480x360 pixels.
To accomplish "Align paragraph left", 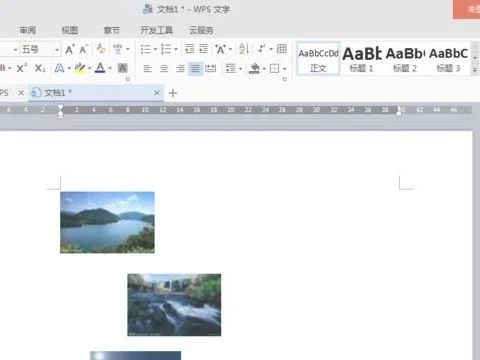I will (147, 69).
